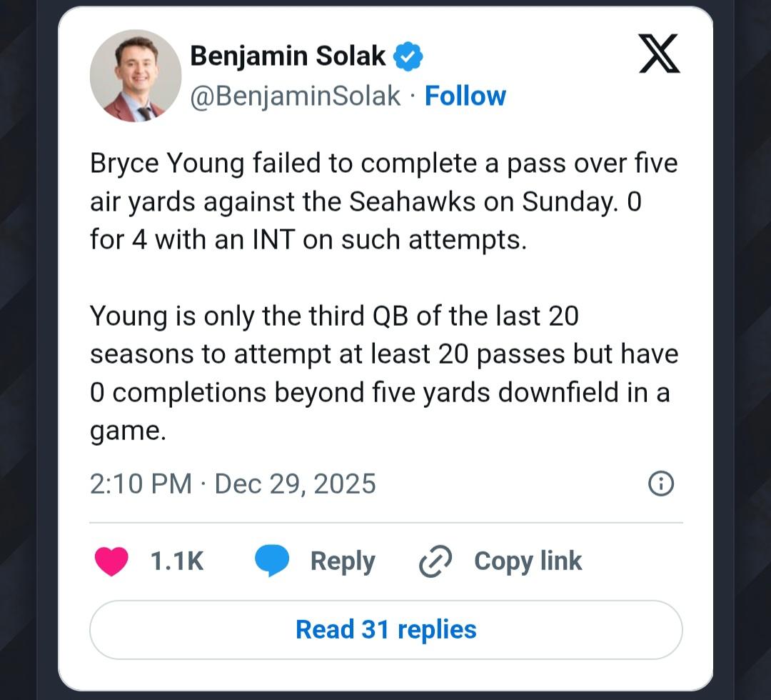Follow Benjamin Solak
The image size is (771, 700).
[465, 96]
